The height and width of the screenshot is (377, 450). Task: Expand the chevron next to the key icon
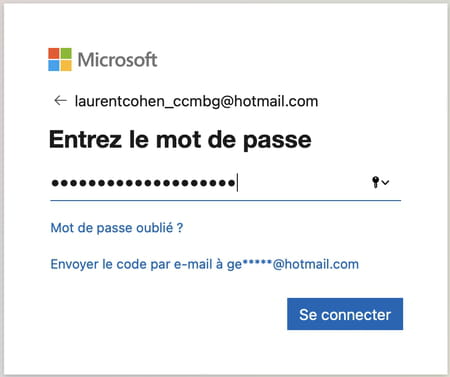(x=385, y=182)
